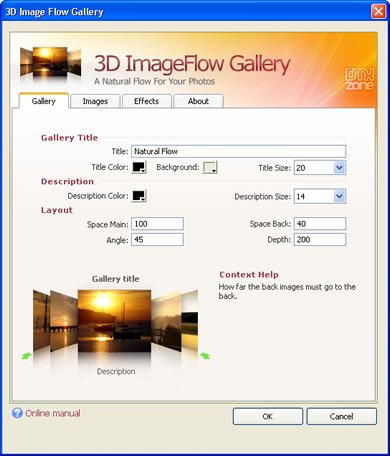Confirm with the OK button

[x=268, y=416]
